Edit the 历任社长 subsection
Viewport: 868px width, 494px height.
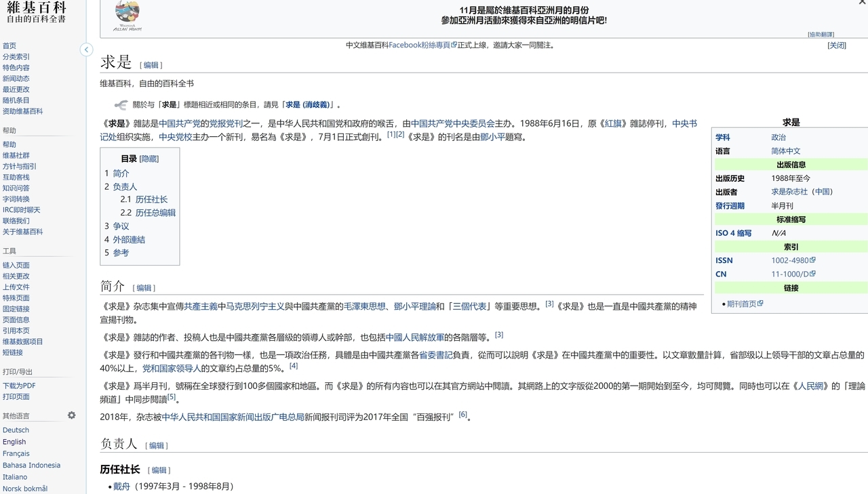click(159, 470)
